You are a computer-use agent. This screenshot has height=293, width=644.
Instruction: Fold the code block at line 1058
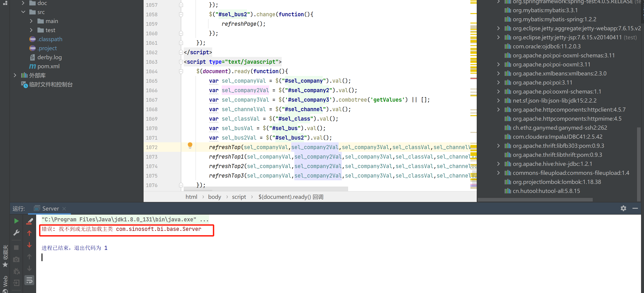pyautogui.click(x=181, y=14)
